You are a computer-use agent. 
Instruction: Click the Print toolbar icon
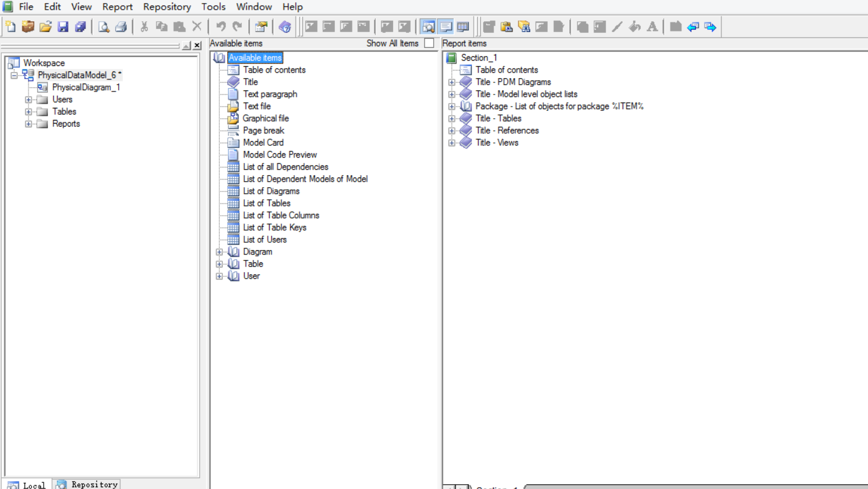(121, 27)
